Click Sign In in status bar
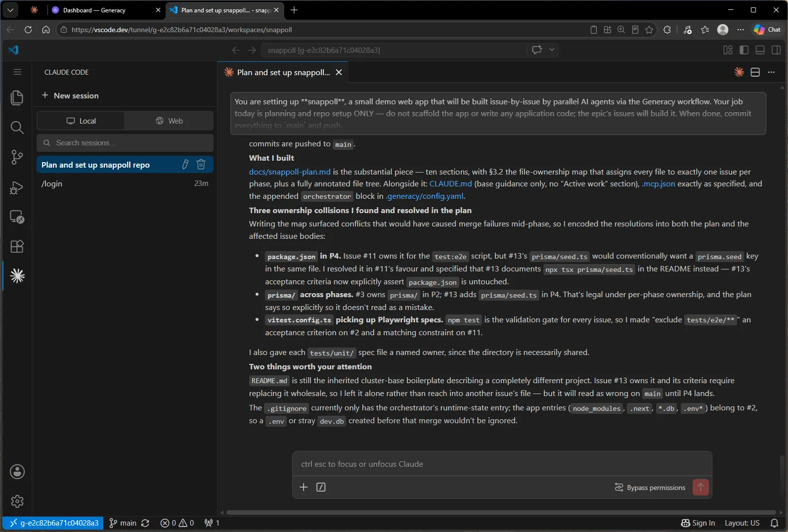Screen dimensions: 788x532 (698, 523)
